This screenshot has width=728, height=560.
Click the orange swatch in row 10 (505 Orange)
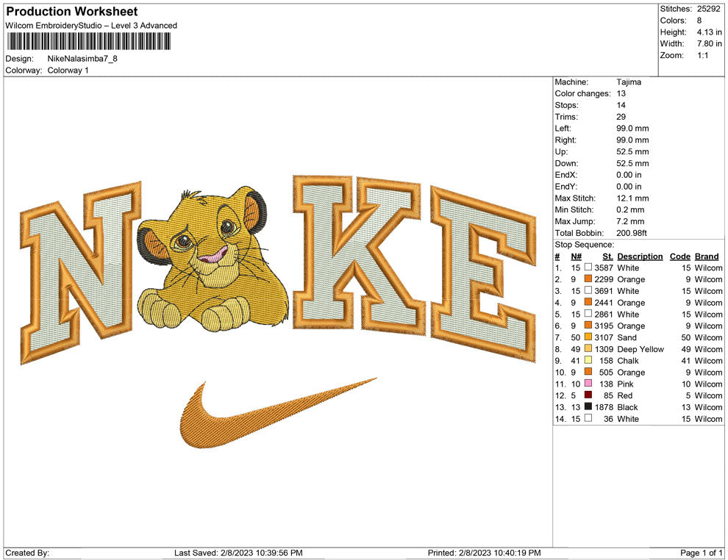(588, 372)
